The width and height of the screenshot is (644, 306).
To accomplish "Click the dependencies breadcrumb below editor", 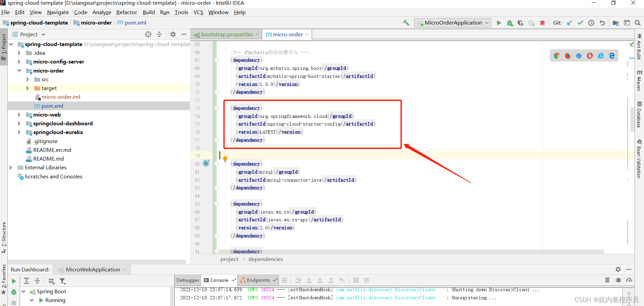I will [266, 259].
